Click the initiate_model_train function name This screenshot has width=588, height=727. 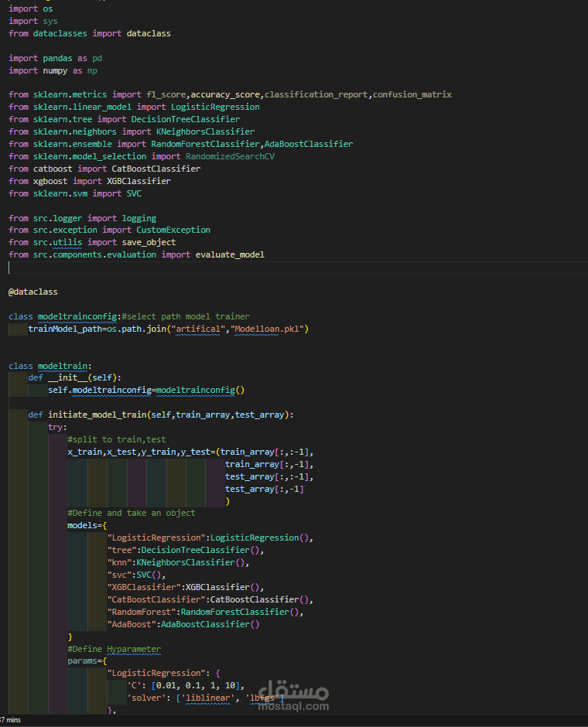click(97, 415)
